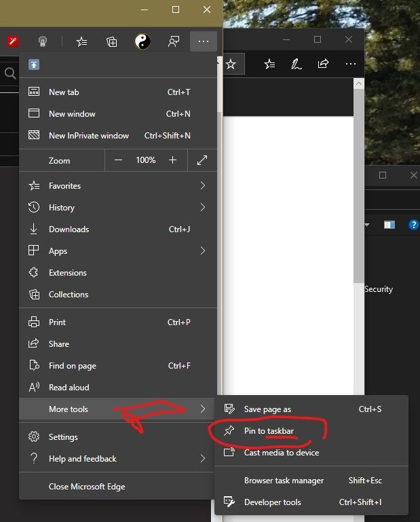Click the Security text in right window
420x522 pixels.
[379, 289]
